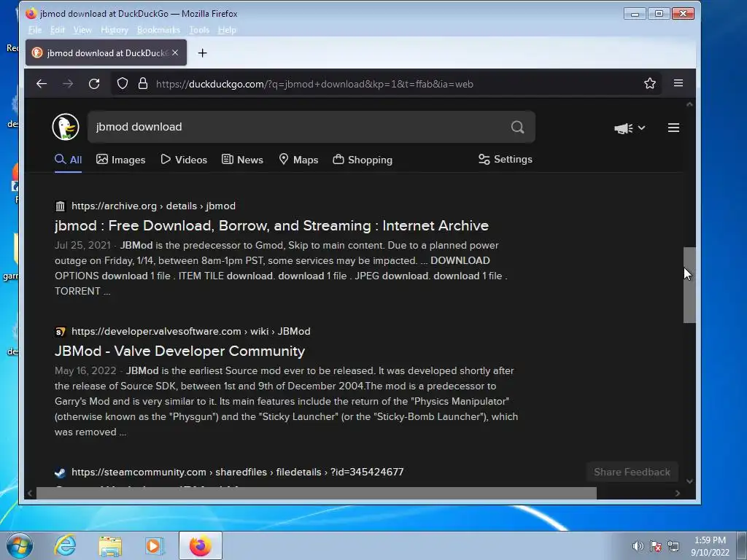747x560 pixels.
Task: Click the DuckDuckGo duck logo
Action: pyautogui.click(x=65, y=127)
